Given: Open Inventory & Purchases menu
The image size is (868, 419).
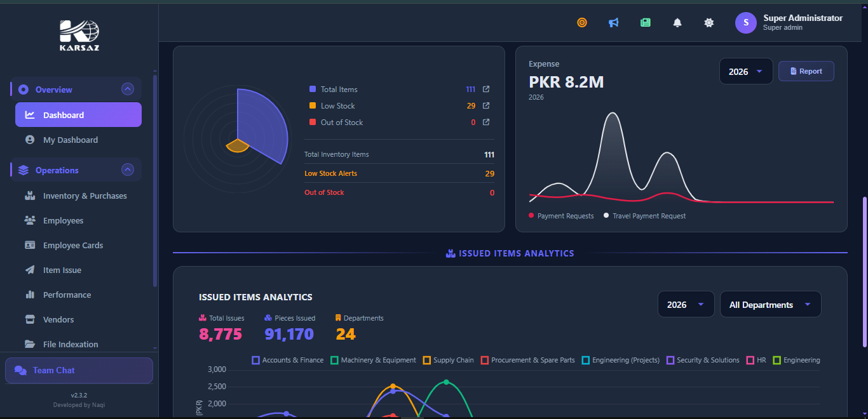Looking at the screenshot, I should point(78,196).
